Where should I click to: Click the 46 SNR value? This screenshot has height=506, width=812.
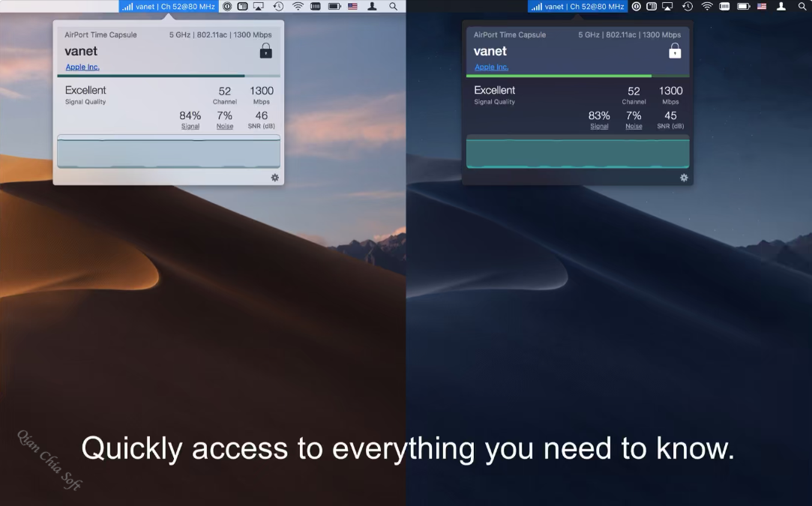point(262,115)
